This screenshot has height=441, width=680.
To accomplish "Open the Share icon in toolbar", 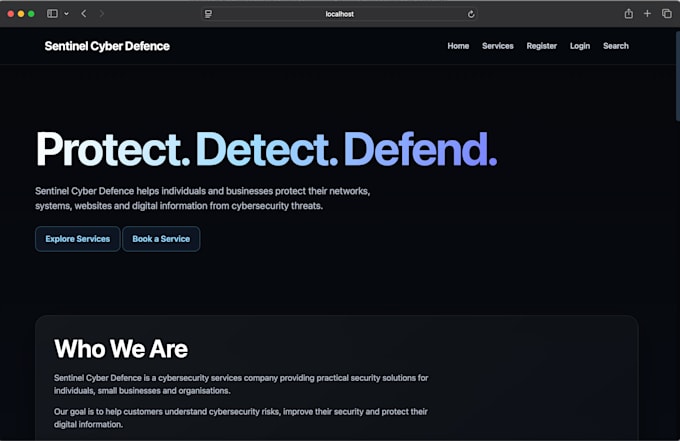I will point(628,14).
